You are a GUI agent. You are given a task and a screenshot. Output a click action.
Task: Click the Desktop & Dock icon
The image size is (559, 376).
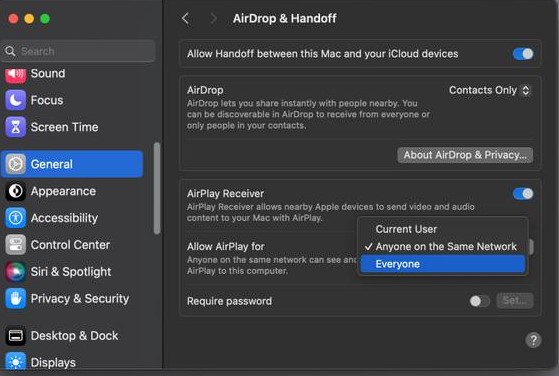(15, 335)
